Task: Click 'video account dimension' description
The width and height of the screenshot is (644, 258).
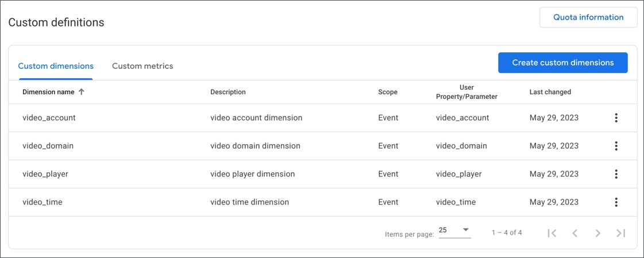Action: 256,118
